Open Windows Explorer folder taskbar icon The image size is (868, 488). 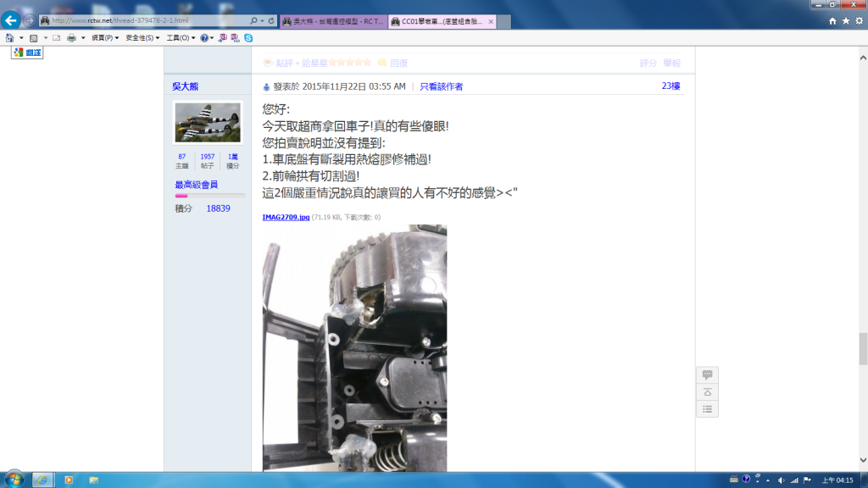click(93, 480)
